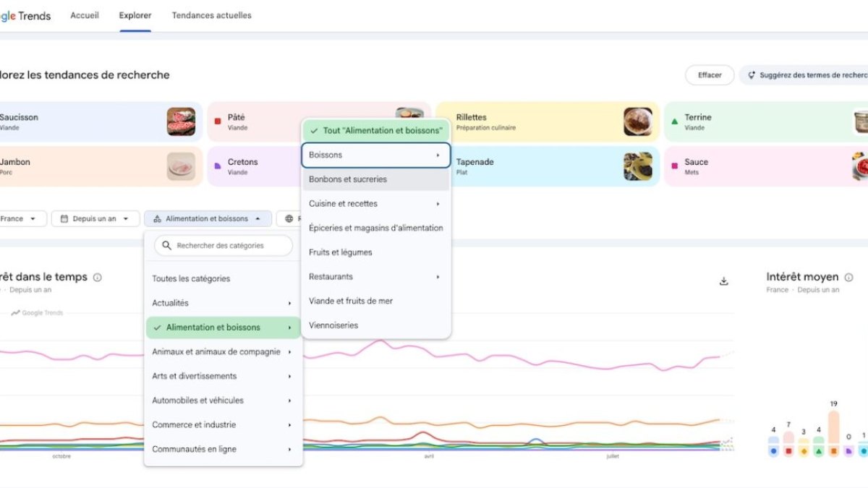Expand Automobiles et véhicules submenu
The height and width of the screenshot is (488, 868).
[224, 401]
